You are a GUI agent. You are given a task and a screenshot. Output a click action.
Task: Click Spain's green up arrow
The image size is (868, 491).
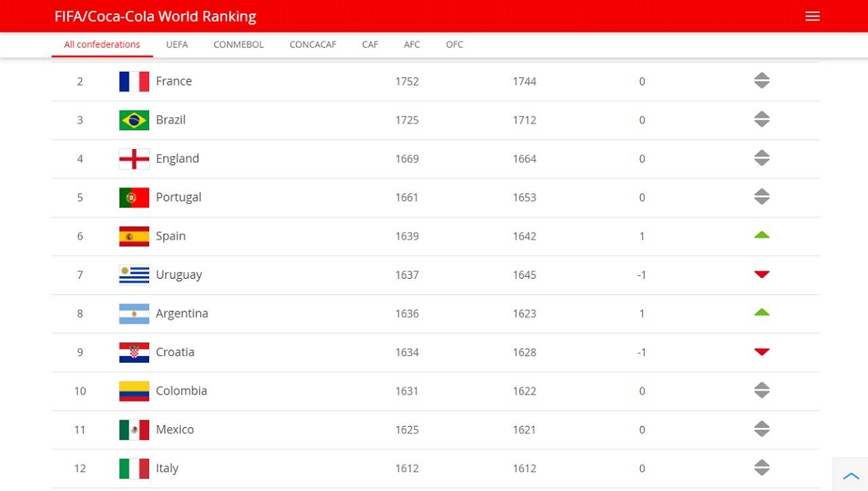762,235
